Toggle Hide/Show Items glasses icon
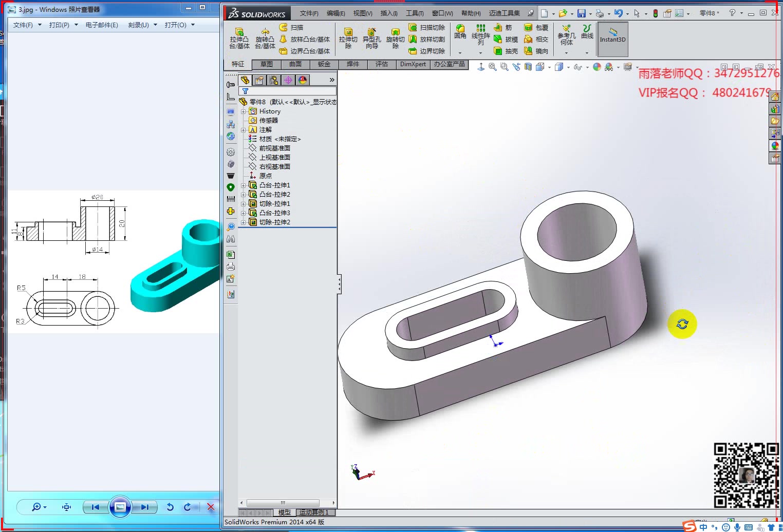 click(x=577, y=67)
